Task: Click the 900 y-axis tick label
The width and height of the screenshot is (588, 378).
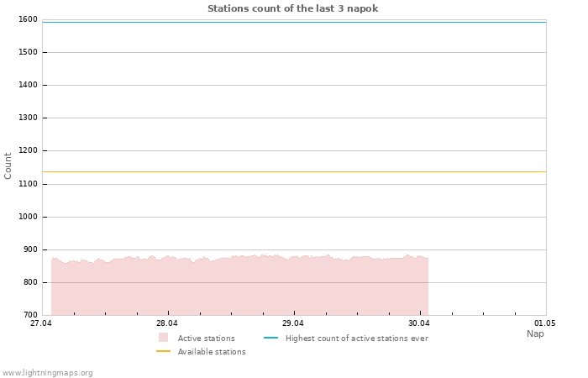Action: 30,249
